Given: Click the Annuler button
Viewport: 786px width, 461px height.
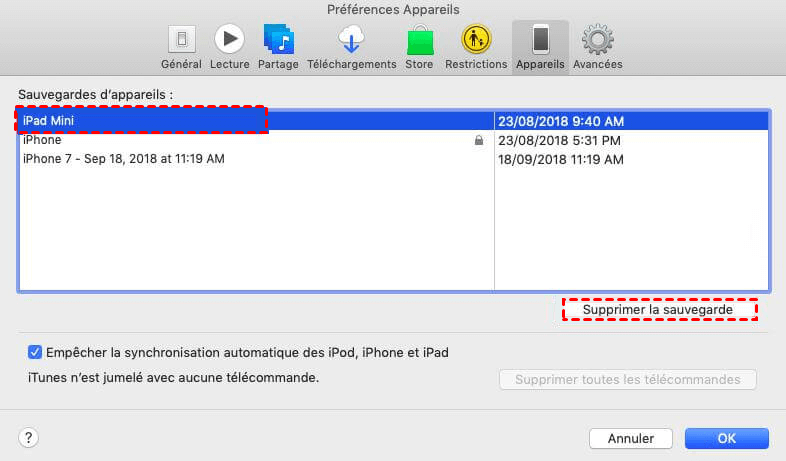Looking at the screenshot, I should [630, 438].
